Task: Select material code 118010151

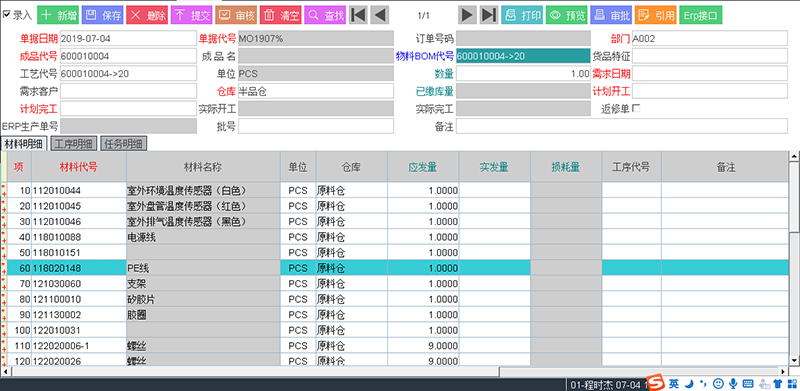Action: [79, 253]
